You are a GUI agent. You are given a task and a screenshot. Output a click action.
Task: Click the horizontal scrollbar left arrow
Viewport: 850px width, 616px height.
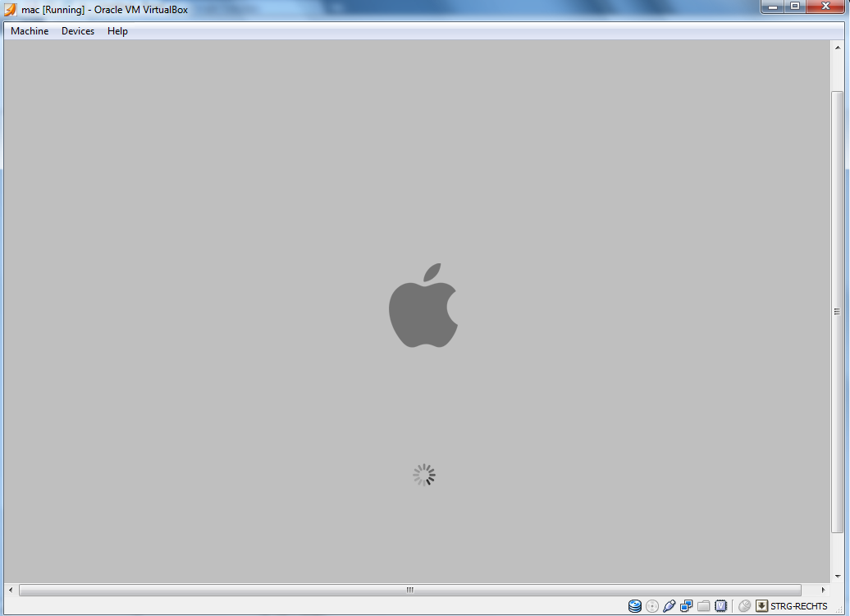11,590
